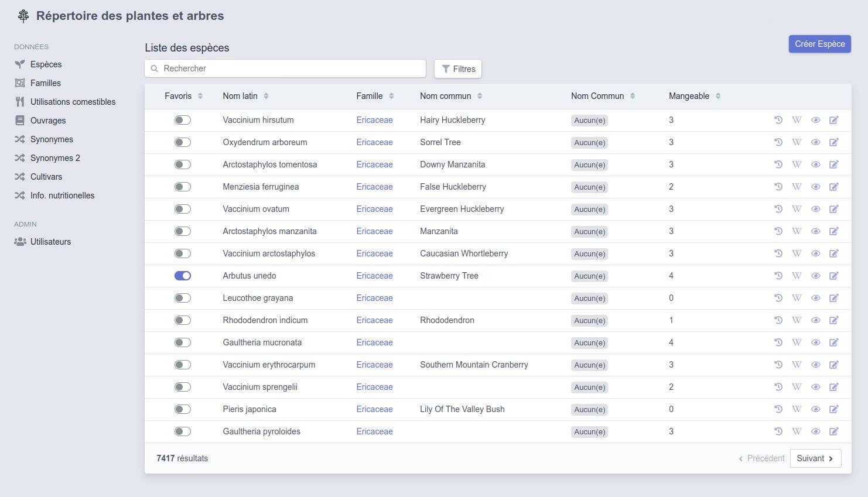Go to next page with Suivant
868x497 pixels.
[815, 458]
